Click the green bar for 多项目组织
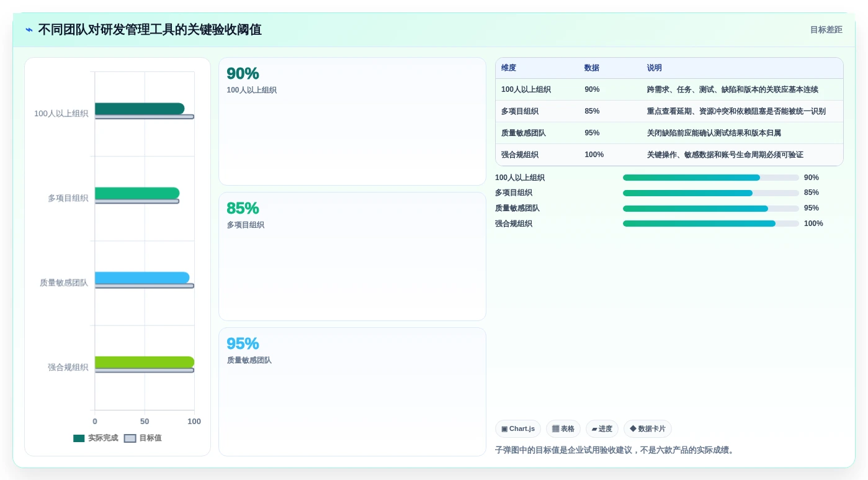This screenshot has width=868, height=480. pos(137,193)
